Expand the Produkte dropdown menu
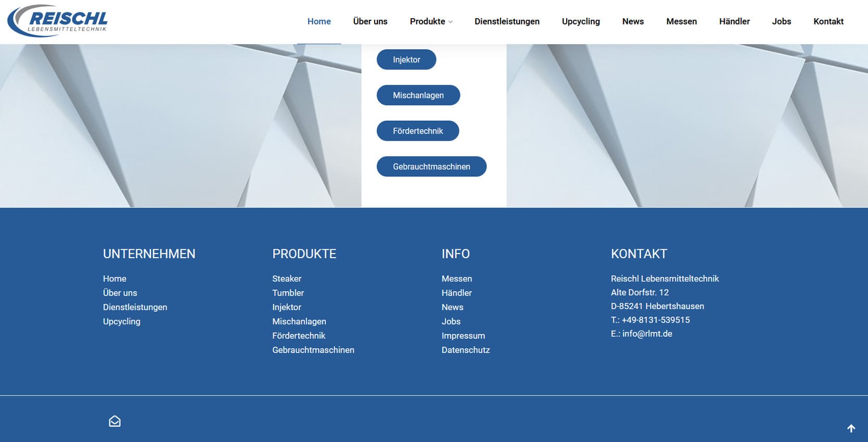Image resolution: width=868 pixels, height=442 pixels. [431, 21]
